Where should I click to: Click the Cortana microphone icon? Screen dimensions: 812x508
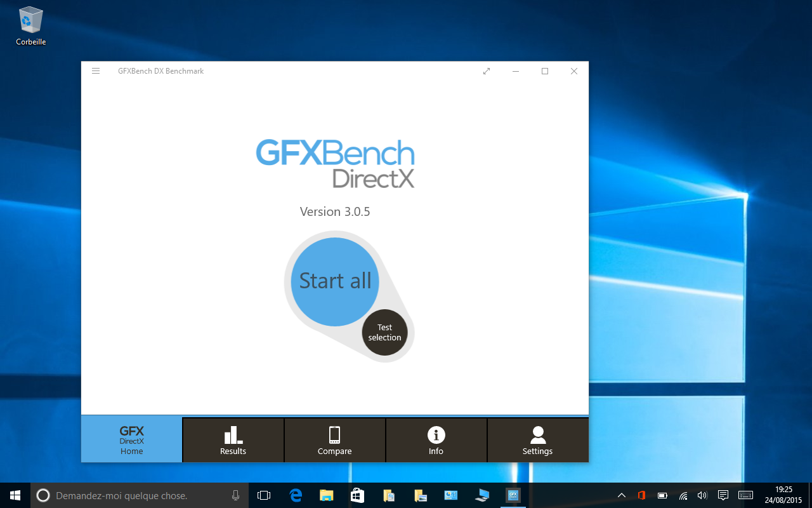coord(236,495)
